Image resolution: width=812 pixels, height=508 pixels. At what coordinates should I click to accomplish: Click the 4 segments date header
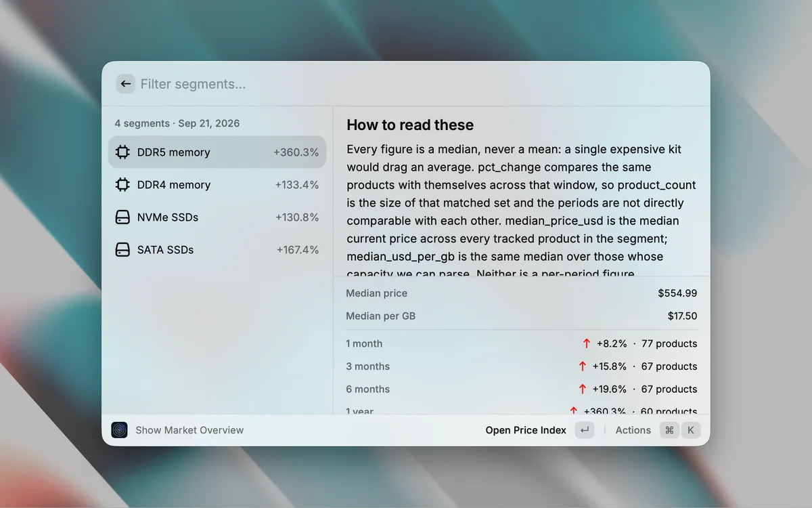(x=177, y=123)
